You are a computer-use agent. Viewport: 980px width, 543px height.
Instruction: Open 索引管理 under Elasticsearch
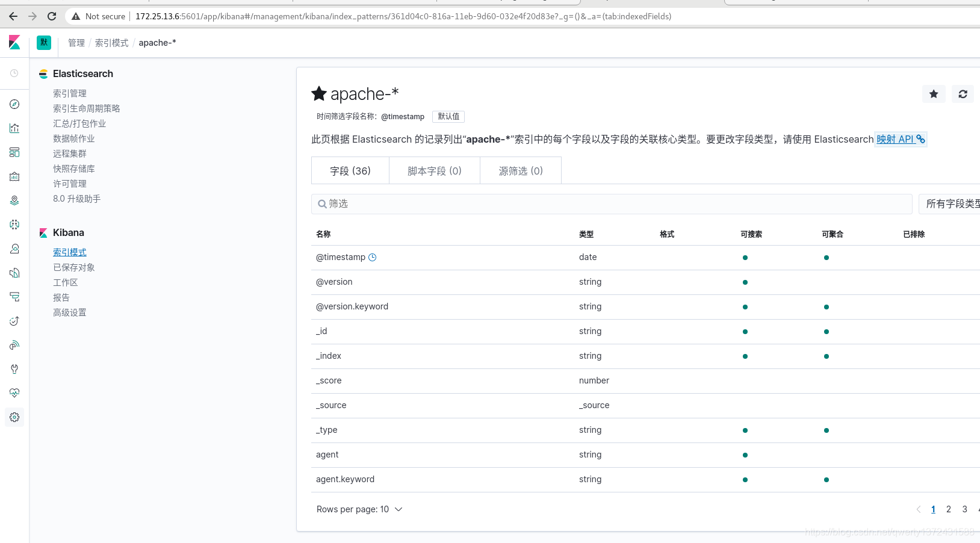pyautogui.click(x=70, y=93)
